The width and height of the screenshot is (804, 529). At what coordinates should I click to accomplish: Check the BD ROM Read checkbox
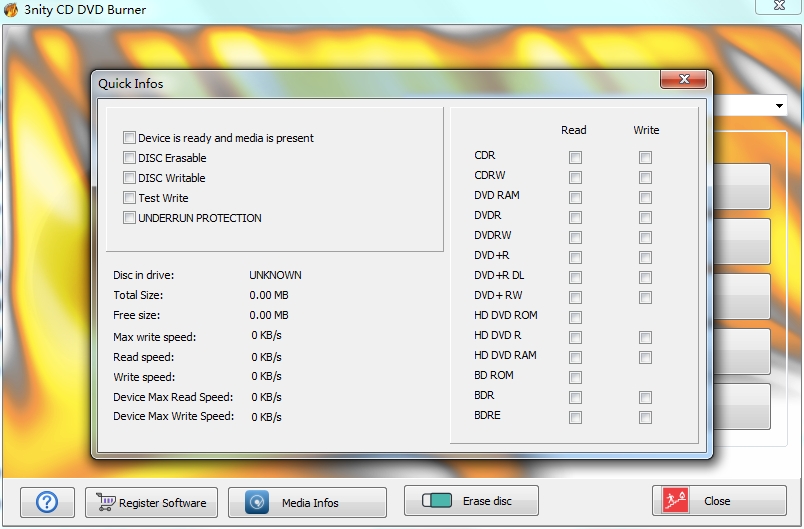(x=575, y=377)
